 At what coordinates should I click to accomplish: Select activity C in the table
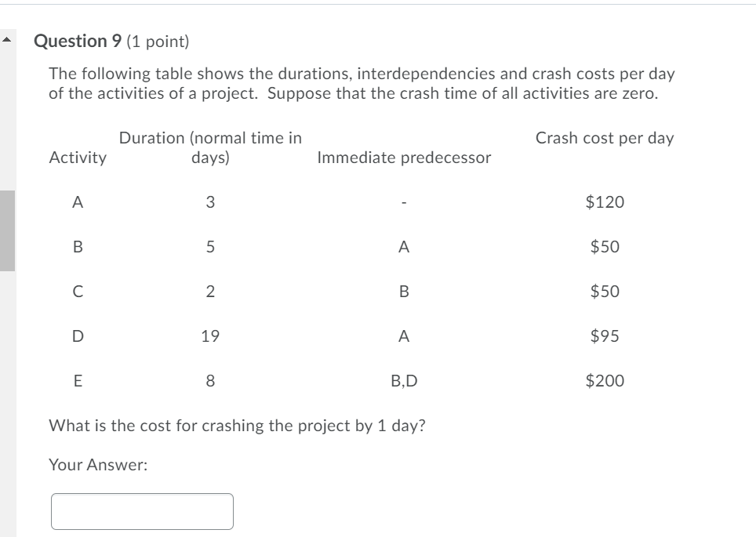coord(77,292)
